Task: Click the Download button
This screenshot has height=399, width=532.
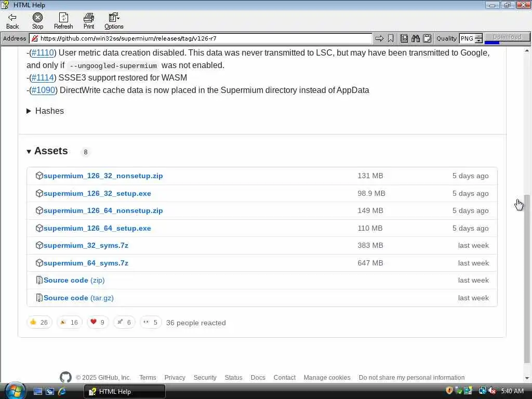Action: click(507, 37)
